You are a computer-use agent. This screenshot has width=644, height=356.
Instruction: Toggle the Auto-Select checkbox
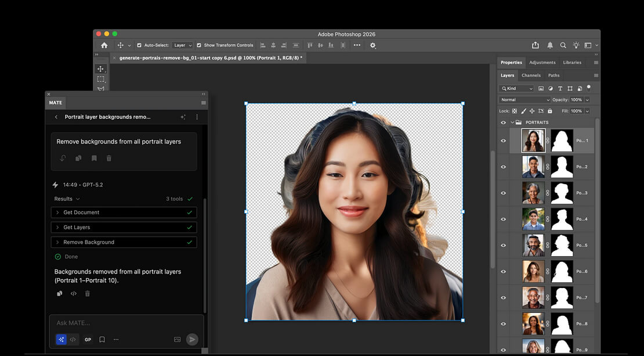[x=138, y=45]
